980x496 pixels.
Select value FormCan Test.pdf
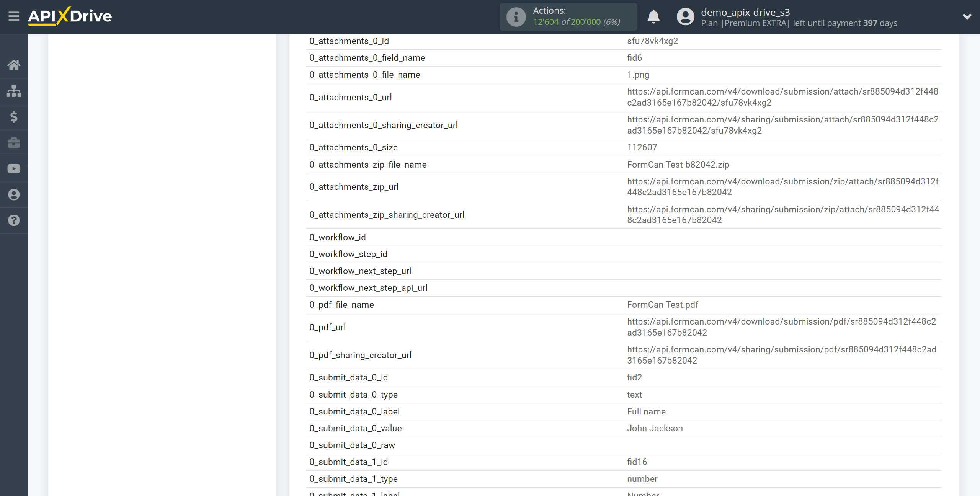[x=663, y=305]
